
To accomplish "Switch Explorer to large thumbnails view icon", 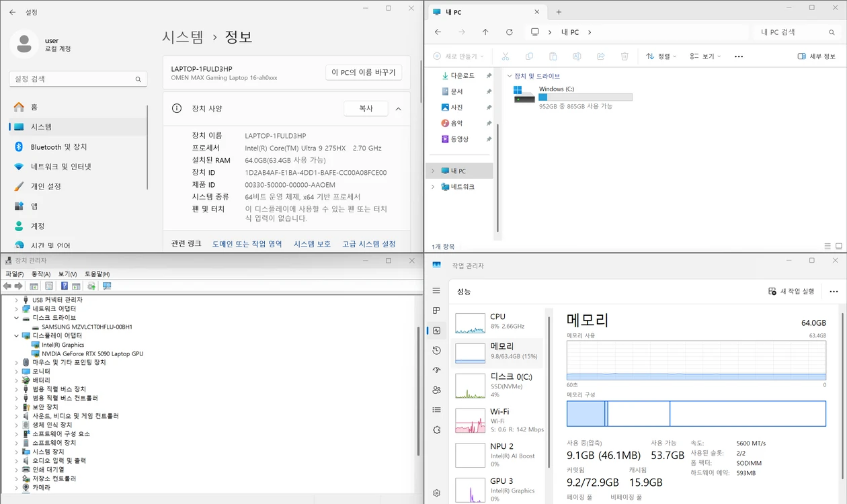I will click(838, 247).
